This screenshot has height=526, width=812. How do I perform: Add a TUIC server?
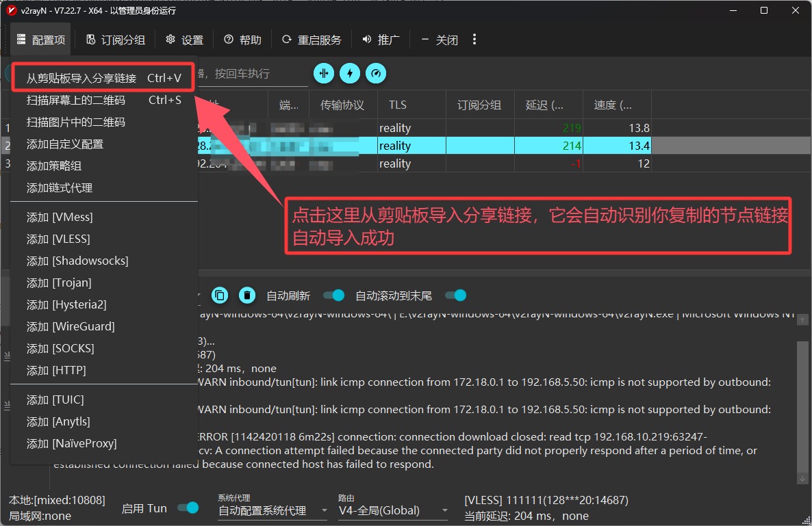(x=103, y=400)
